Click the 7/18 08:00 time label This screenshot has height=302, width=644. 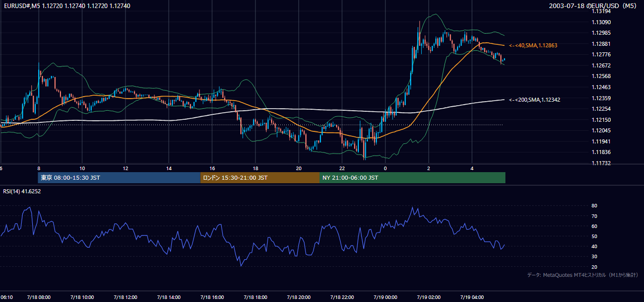coord(39,297)
